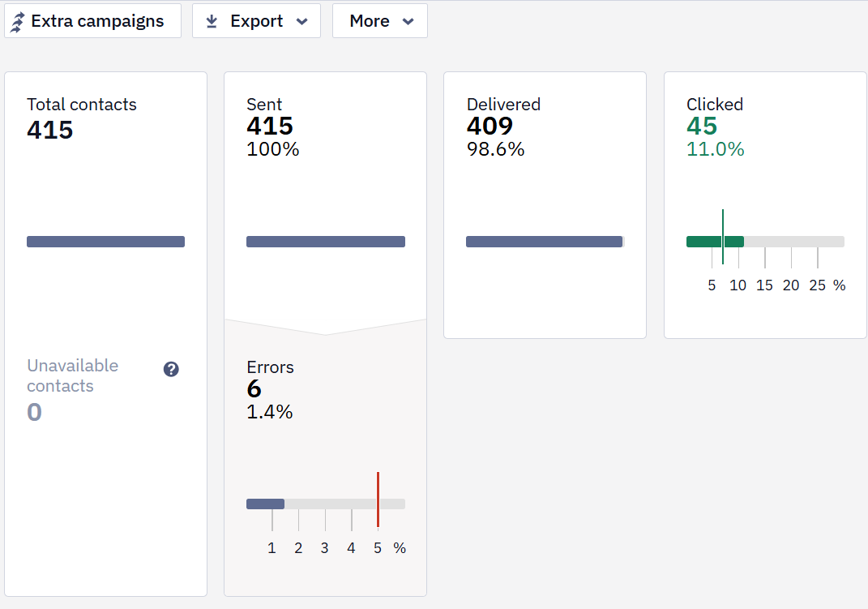Screen dimensions: 868x609
Task: Click the Total contacts value 415
Action: (x=49, y=130)
